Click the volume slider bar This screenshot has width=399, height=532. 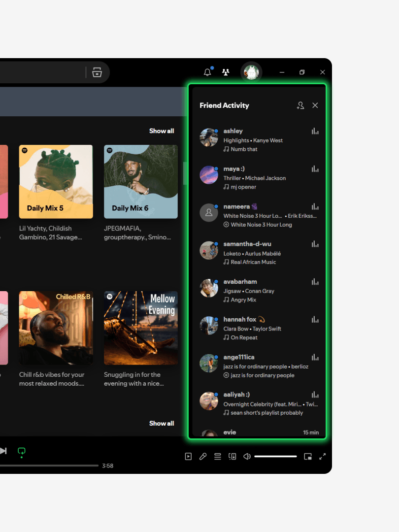[275, 457]
